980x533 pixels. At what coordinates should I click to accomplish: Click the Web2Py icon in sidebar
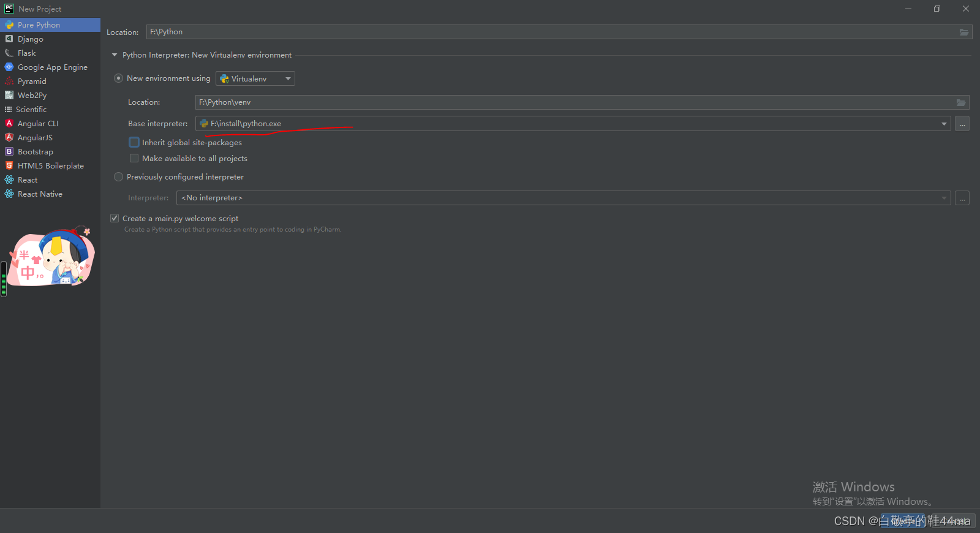click(x=9, y=96)
